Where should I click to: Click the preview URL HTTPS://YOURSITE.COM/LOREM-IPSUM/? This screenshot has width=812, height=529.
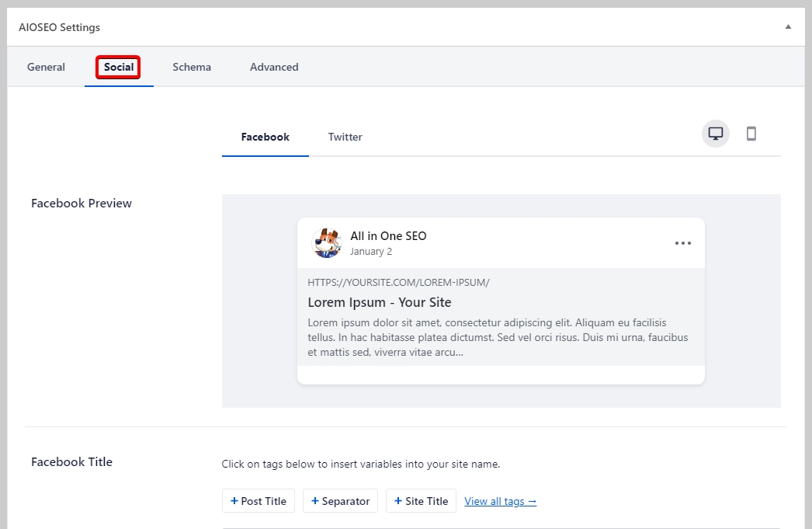point(398,283)
